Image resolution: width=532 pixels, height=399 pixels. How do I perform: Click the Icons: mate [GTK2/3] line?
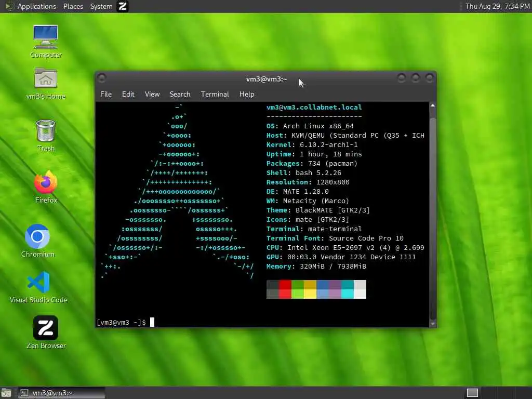click(308, 220)
